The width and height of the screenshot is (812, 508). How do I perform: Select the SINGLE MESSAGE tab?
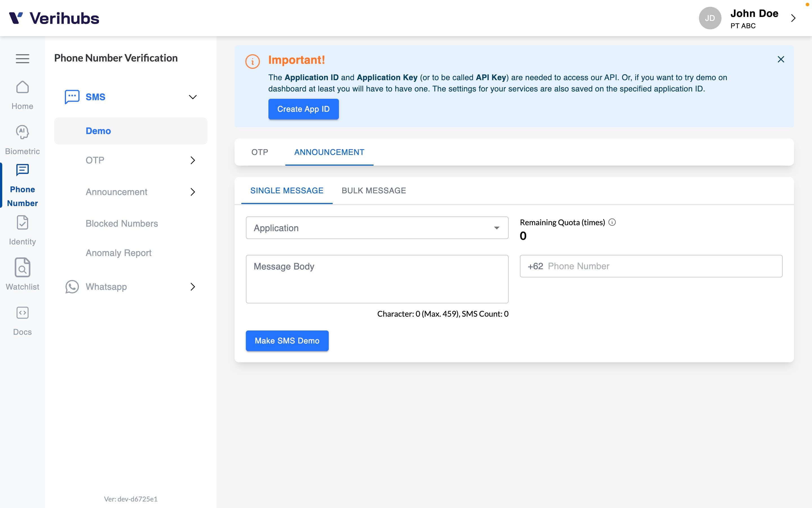(x=287, y=190)
